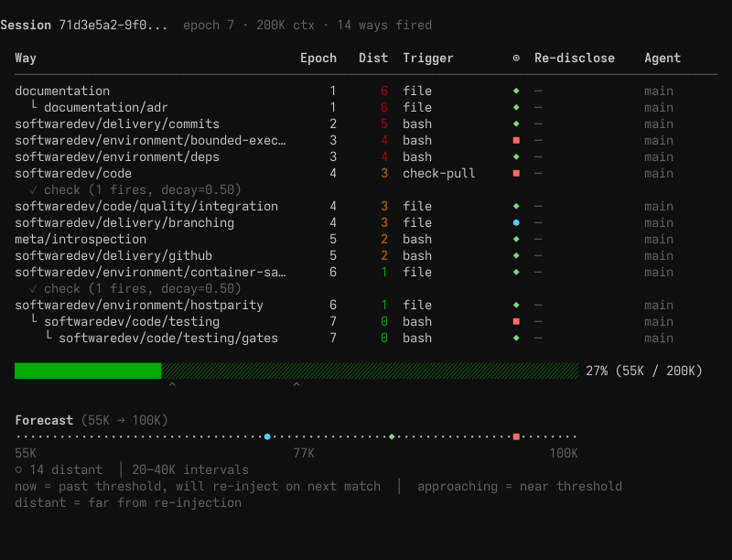Click green diamond in softwaredev/environment/container-sa… row
This screenshot has height=560, width=732.
[x=516, y=272]
